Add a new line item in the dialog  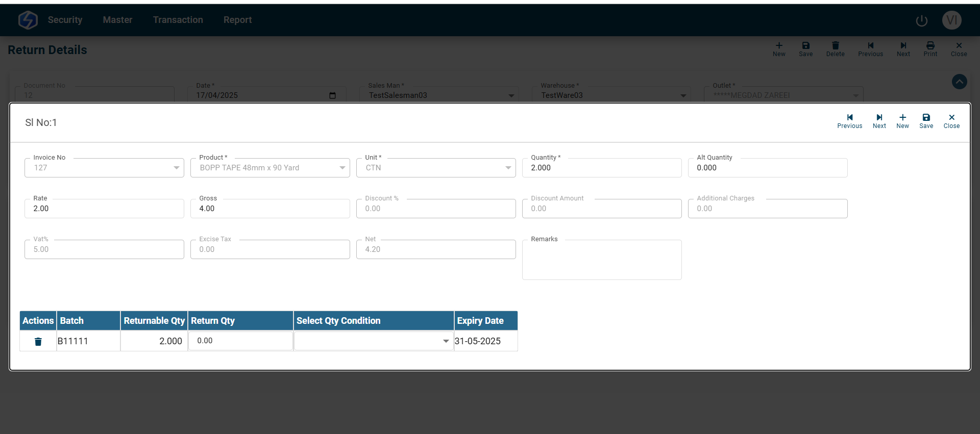coord(902,120)
